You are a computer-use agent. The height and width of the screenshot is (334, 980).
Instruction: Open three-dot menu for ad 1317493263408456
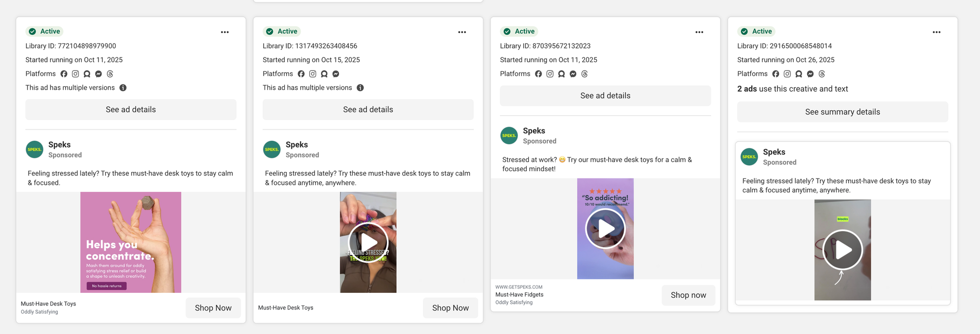(462, 32)
